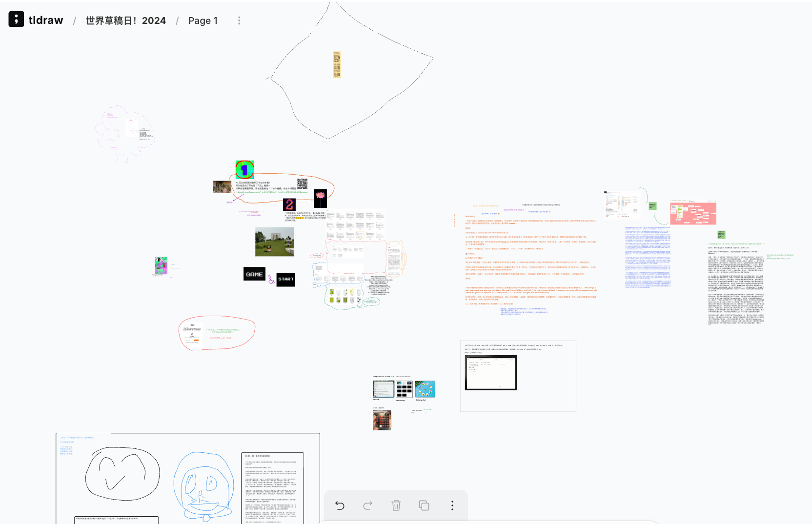Open the three-dot menu beside Page 1
Viewport: 812px width, 524px height.
(x=239, y=20)
